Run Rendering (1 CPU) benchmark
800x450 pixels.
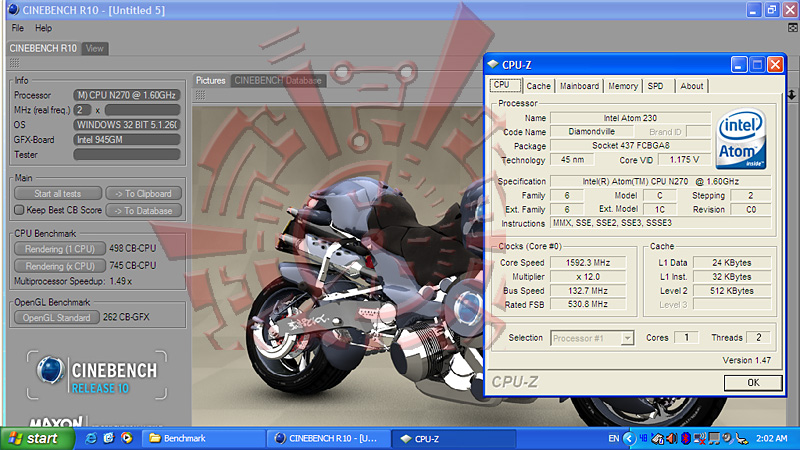tap(60, 248)
